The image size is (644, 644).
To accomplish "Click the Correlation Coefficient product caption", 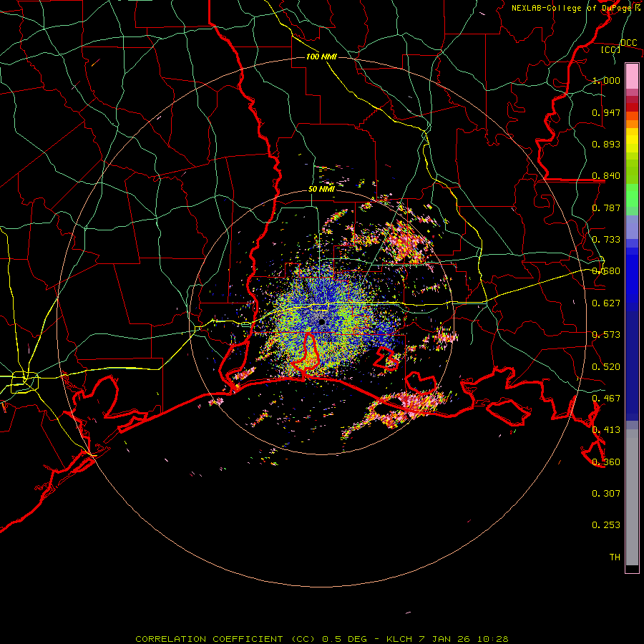I will (x=321, y=639).
